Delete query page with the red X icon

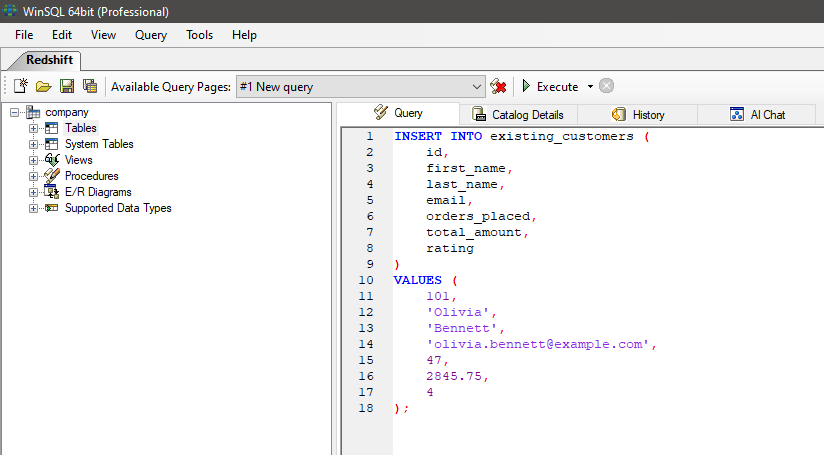pyautogui.click(x=498, y=86)
